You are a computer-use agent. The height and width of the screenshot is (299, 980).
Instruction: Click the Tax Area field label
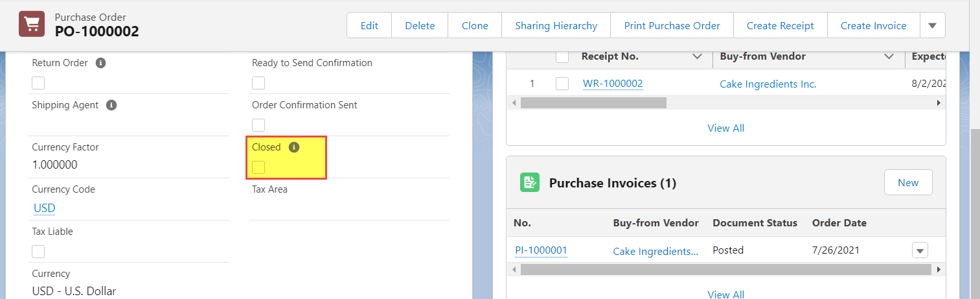(269, 189)
